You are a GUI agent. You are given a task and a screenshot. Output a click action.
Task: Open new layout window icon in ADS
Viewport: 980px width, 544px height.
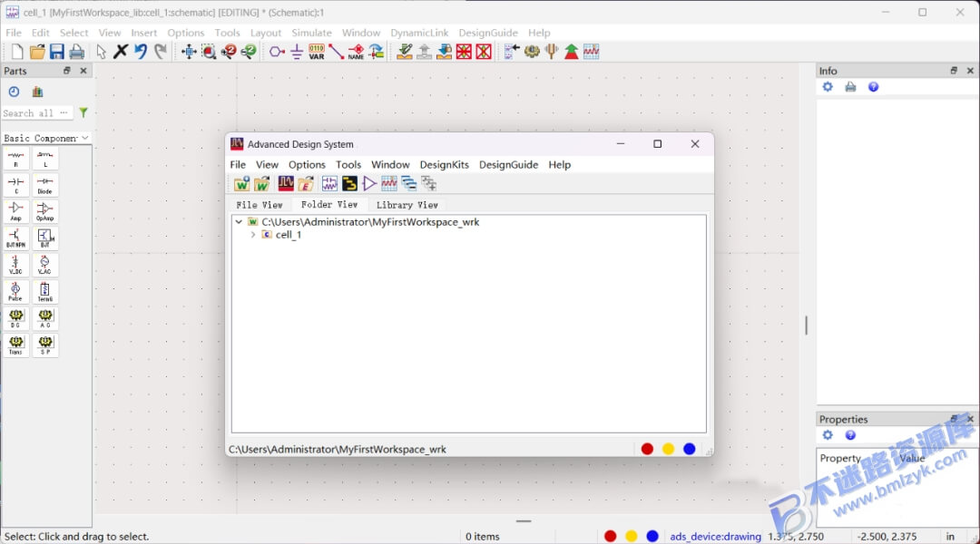pyautogui.click(x=349, y=184)
